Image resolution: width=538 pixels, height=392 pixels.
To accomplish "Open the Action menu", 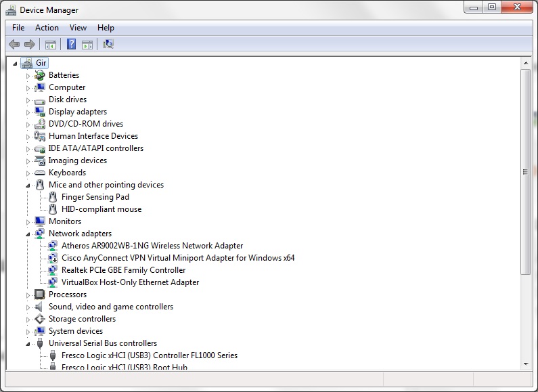I will tap(47, 28).
